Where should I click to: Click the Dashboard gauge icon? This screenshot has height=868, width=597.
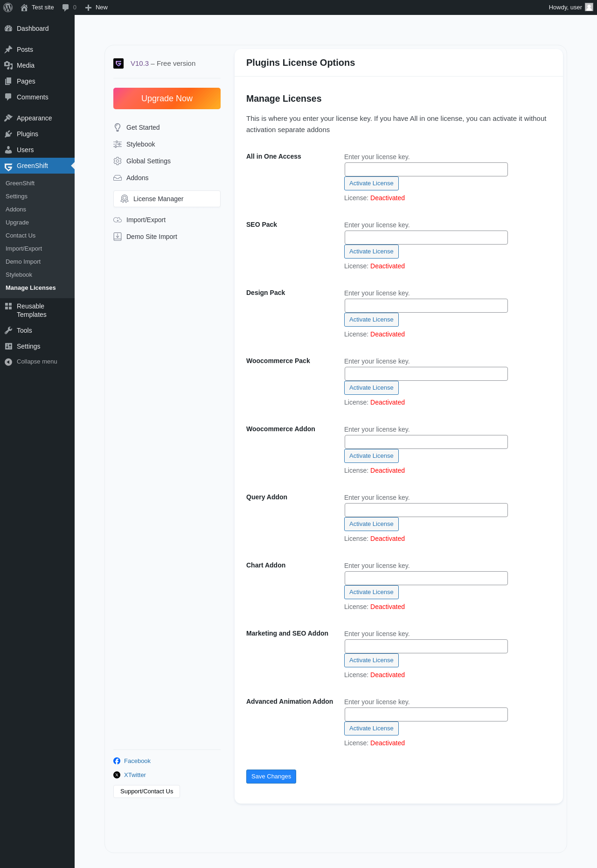click(x=8, y=28)
